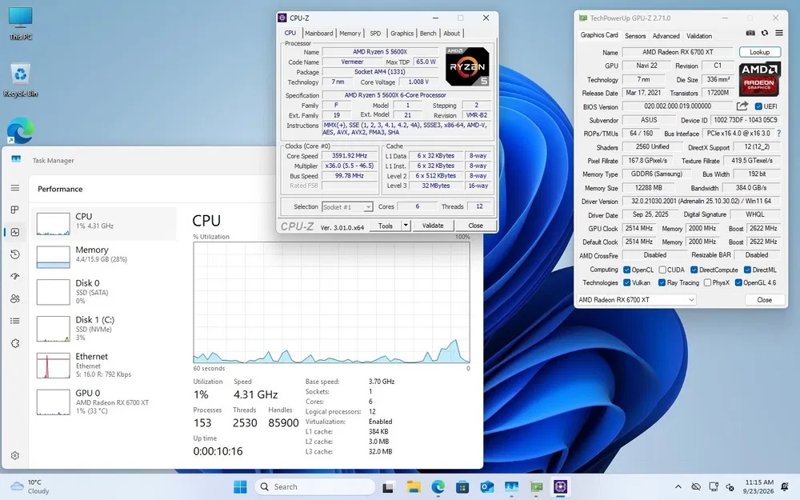
Task: Expand hidden system tray icons chevron
Action: pyautogui.click(x=678, y=487)
